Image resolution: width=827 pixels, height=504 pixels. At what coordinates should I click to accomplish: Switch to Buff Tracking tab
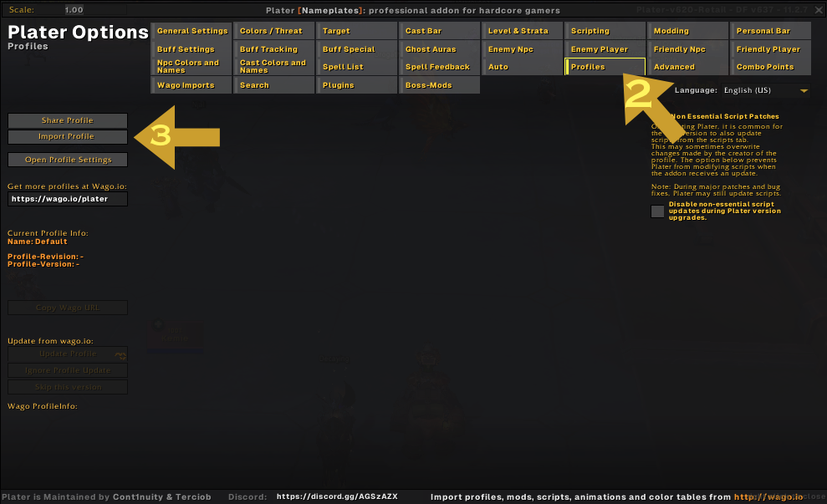pos(274,49)
